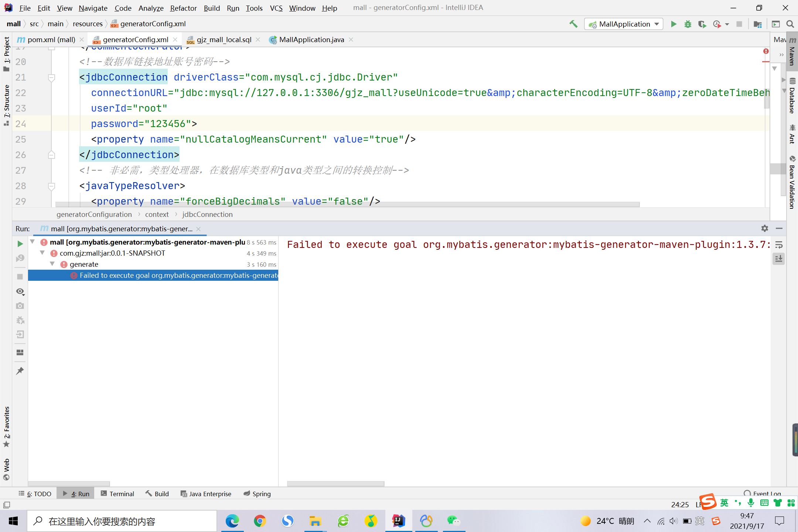Collapse the mall root node in Run tree
Image resolution: width=798 pixels, height=532 pixels.
[x=33, y=242]
